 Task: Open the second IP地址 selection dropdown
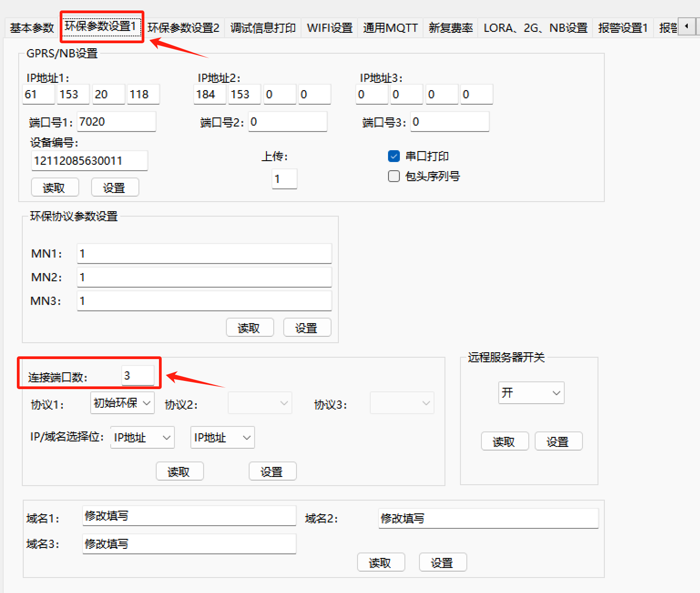(x=222, y=437)
